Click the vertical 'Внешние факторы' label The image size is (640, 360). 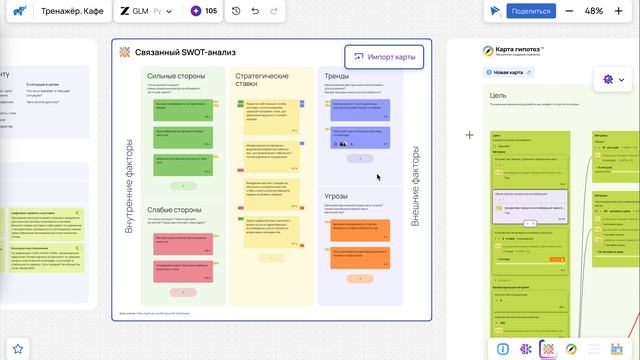(x=415, y=186)
